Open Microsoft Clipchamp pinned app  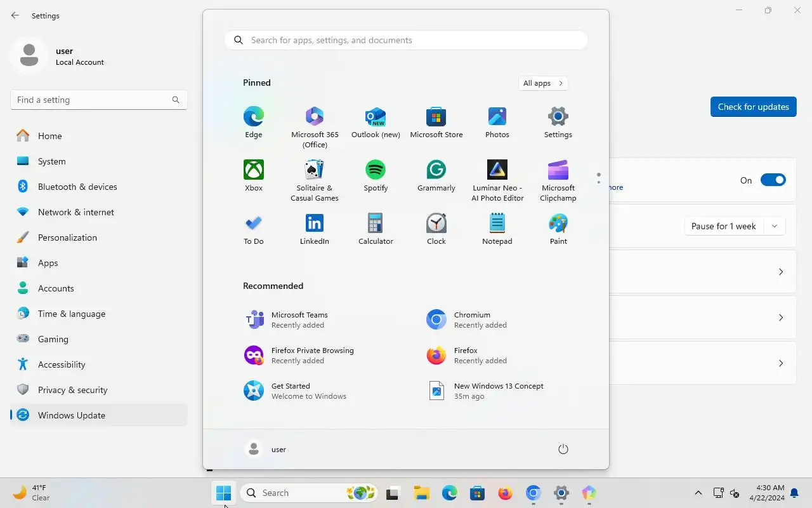pyautogui.click(x=558, y=181)
